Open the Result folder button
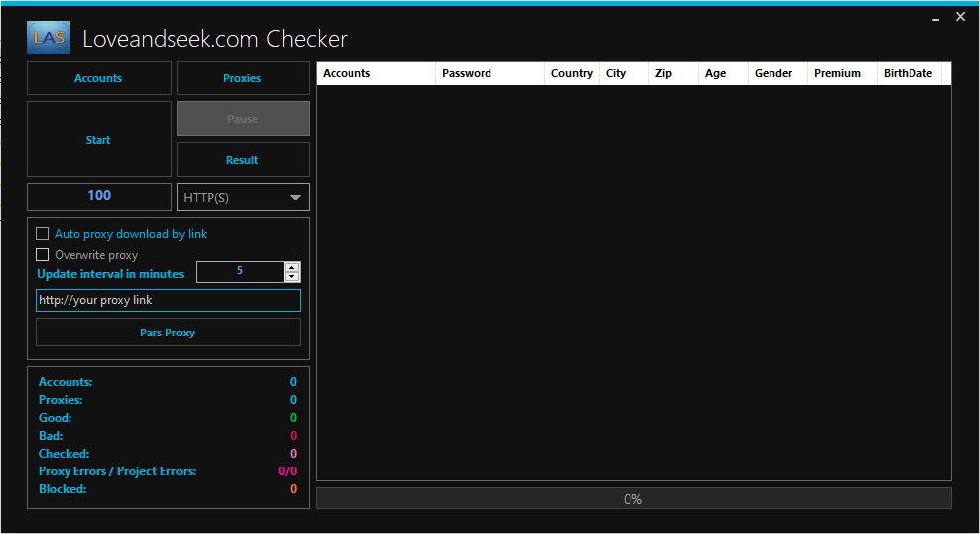 242,159
